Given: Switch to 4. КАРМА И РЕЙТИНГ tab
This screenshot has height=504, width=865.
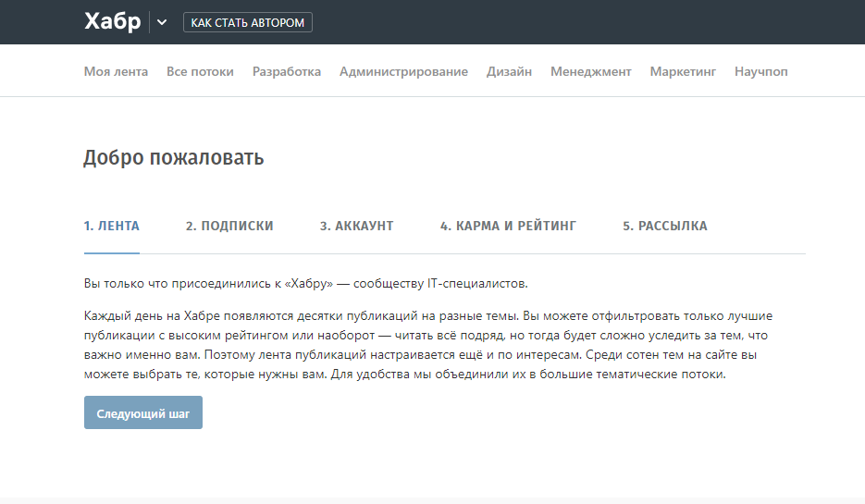Looking at the screenshot, I should point(508,226).
